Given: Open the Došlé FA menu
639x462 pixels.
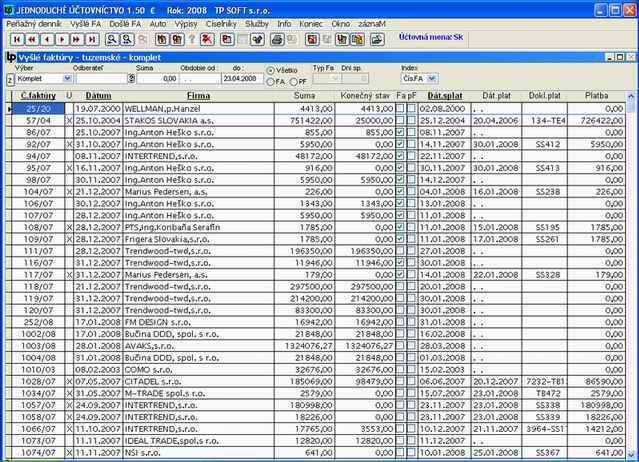Looking at the screenshot, I should [125, 24].
